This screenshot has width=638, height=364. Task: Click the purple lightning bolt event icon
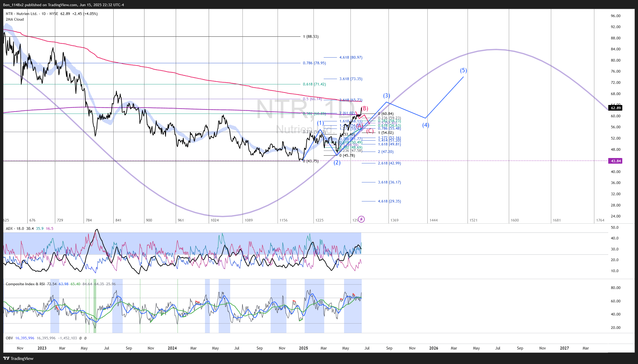[361, 219]
